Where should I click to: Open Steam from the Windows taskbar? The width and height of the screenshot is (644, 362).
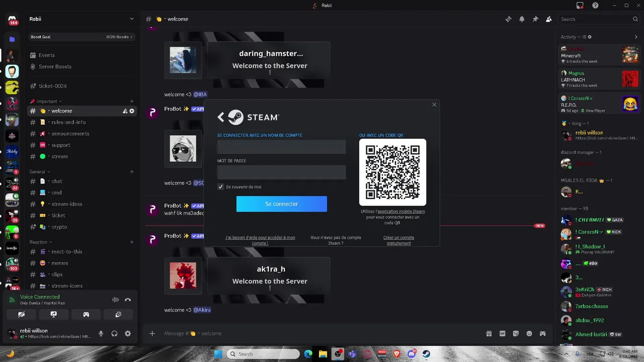[426, 354]
